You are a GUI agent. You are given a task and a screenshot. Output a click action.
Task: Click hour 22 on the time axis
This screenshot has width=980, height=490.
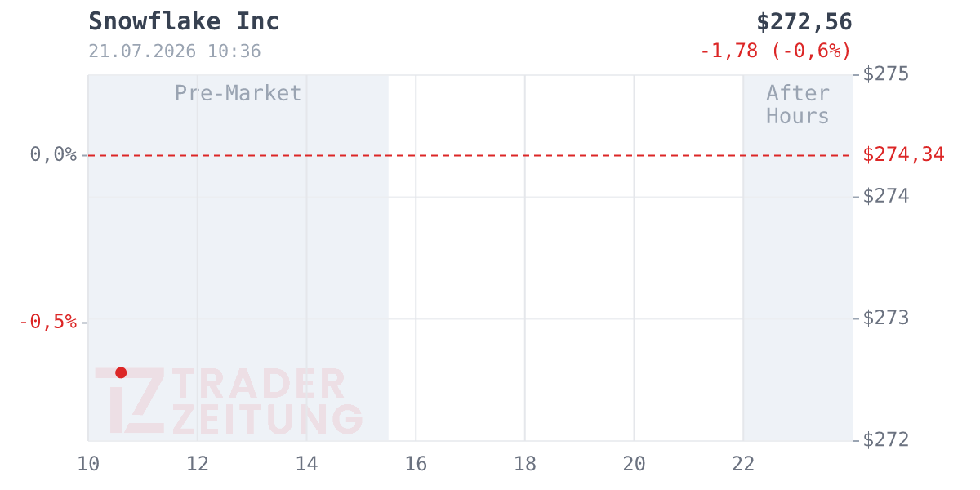[743, 465]
